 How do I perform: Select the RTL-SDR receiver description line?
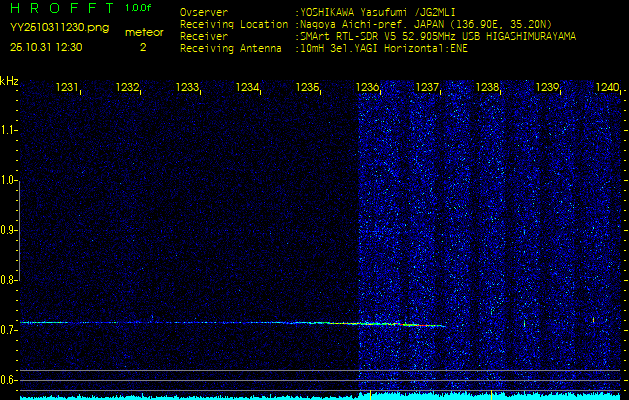[437, 35]
